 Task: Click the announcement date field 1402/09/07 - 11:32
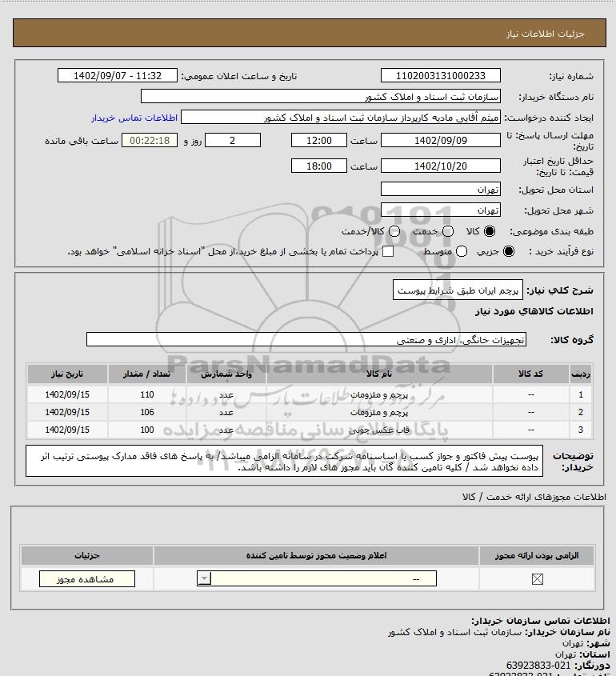tap(118, 76)
